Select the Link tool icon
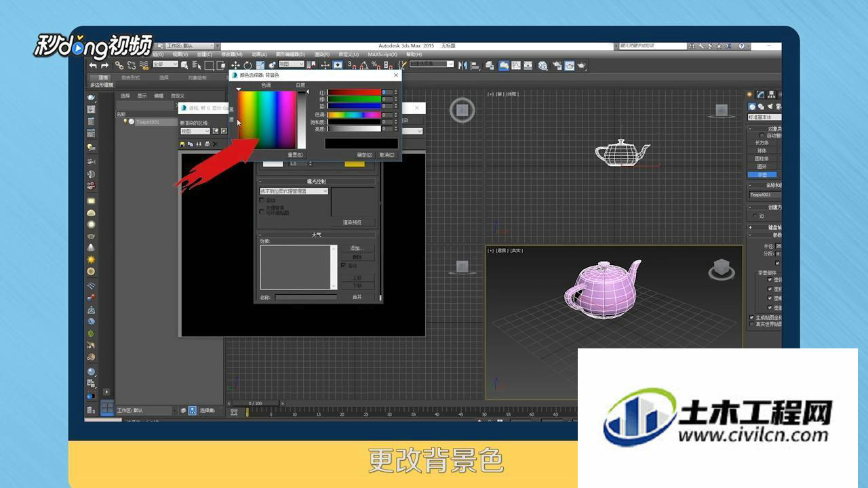The width and height of the screenshot is (868, 488). pos(119,65)
